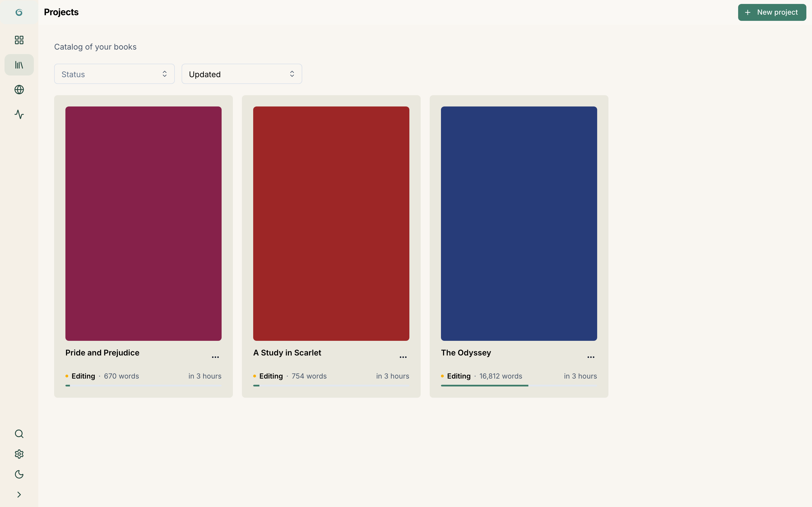Viewport: 812px width, 507px height.
Task: Click The Odyssey progress bar
Action: [x=519, y=386]
